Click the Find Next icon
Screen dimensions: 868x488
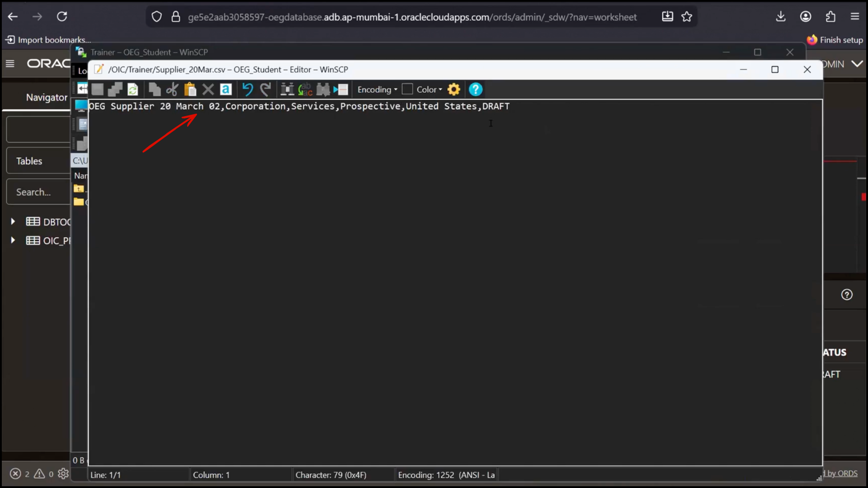coord(323,89)
